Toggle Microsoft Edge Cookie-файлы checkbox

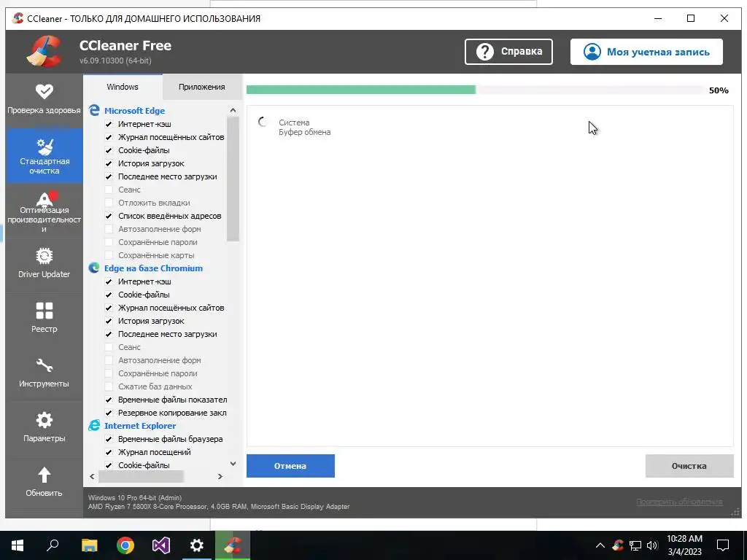coord(109,150)
